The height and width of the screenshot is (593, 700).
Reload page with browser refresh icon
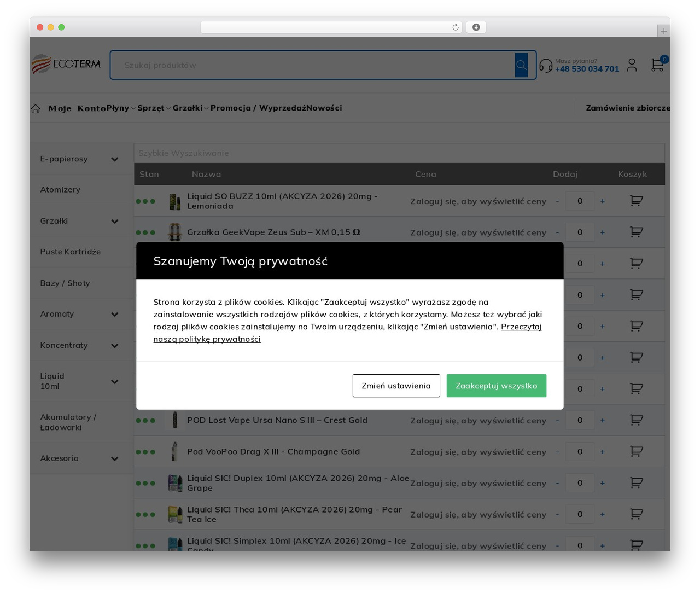(456, 27)
